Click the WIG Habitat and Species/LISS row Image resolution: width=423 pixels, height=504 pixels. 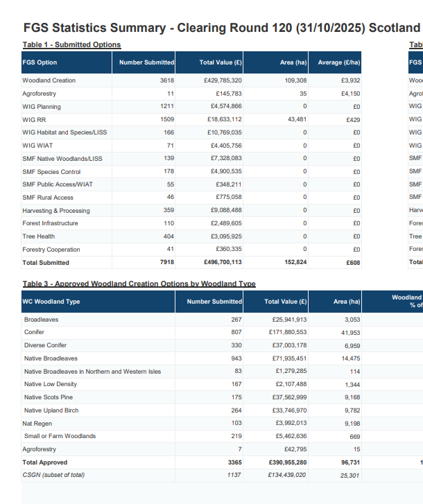coord(64,132)
